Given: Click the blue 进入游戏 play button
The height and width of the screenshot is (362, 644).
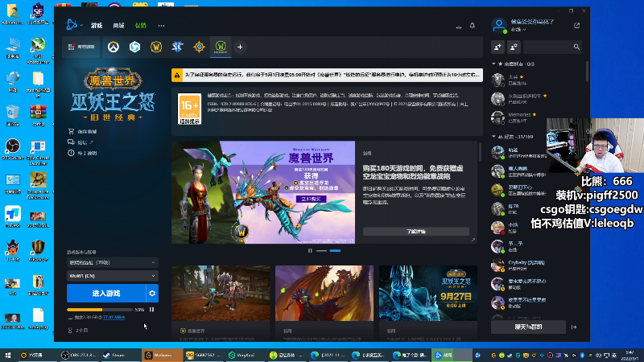Looking at the screenshot, I should coord(106,294).
